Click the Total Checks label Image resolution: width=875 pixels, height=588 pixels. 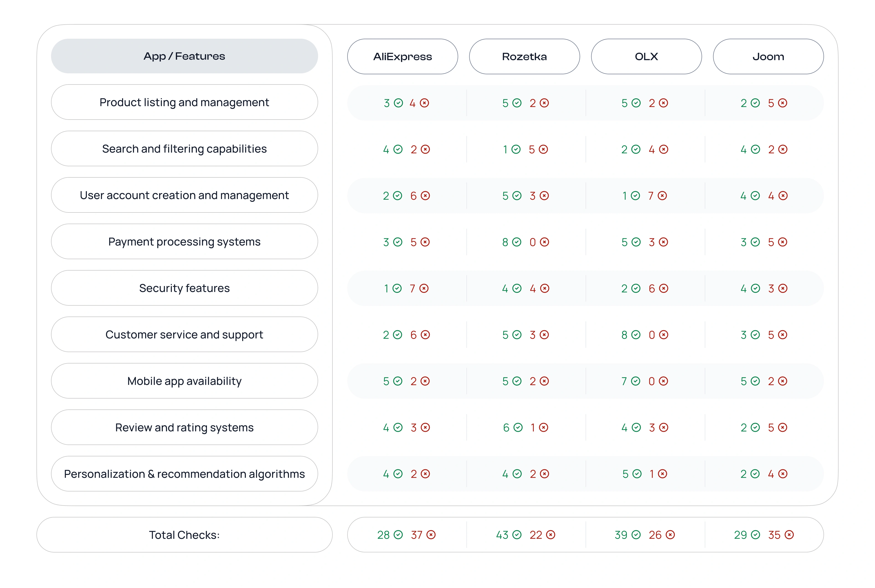[184, 535]
